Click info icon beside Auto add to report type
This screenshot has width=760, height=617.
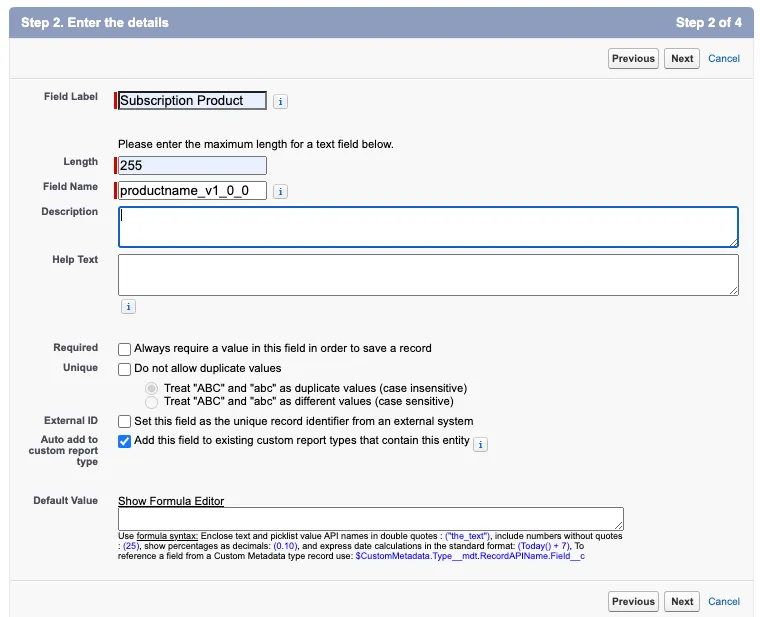click(x=480, y=444)
